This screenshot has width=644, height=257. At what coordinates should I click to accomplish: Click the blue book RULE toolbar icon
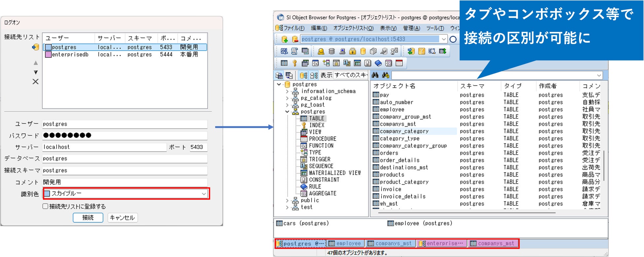click(378, 63)
